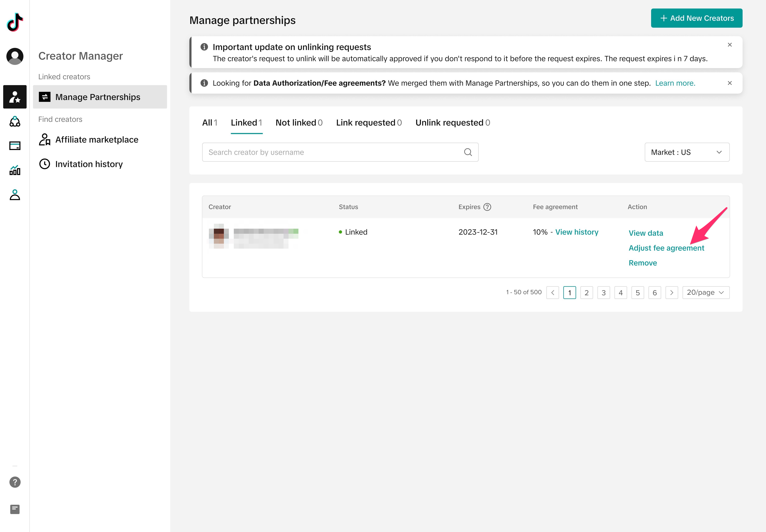Open the Affiliate marketplace menu item
This screenshot has height=532, width=766.
[x=97, y=140]
